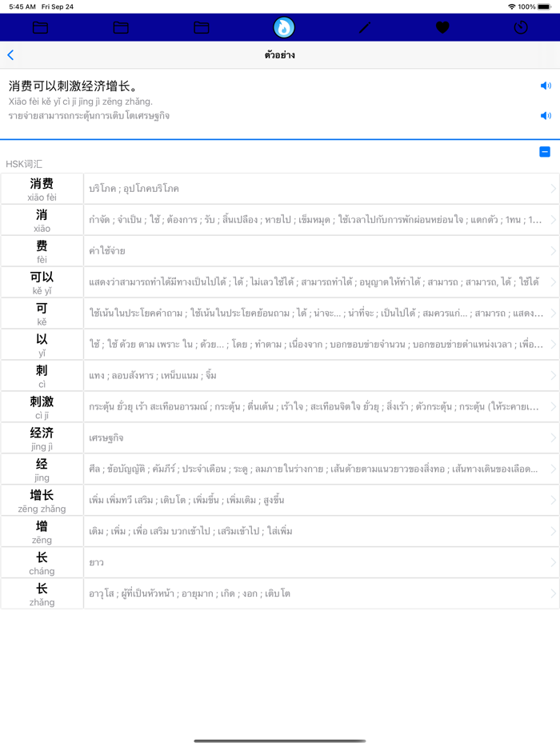Tap definition starting แทง ; ลอบสังหาร
Image resolution: width=560 pixels, height=747 pixels.
click(x=153, y=375)
